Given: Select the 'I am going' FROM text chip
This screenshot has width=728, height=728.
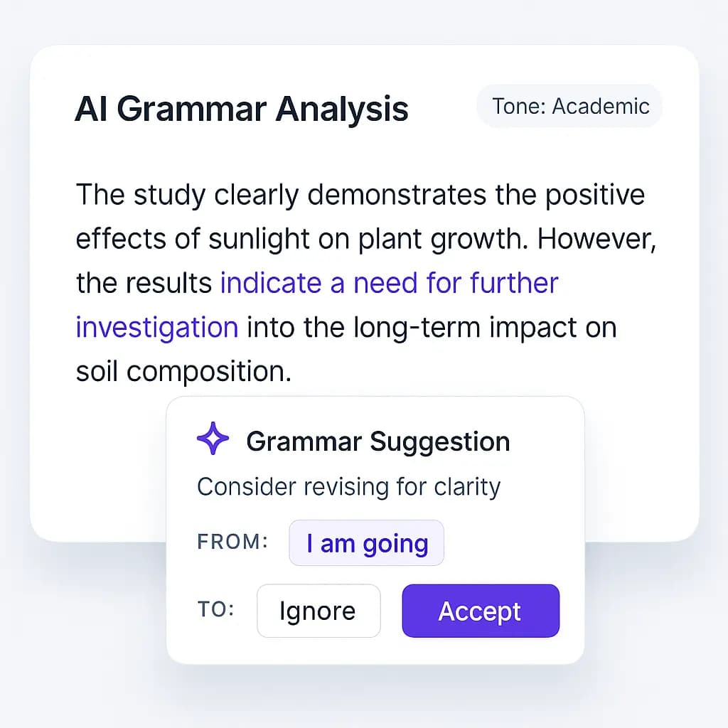Looking at the screenshot, I should click(366, 542).
